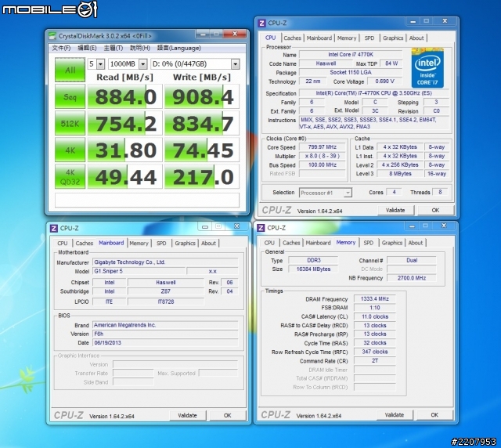This screenshot has height=448, width=501.
Task: Click Validate in the CPU tab window
Action: coord(395,211)
